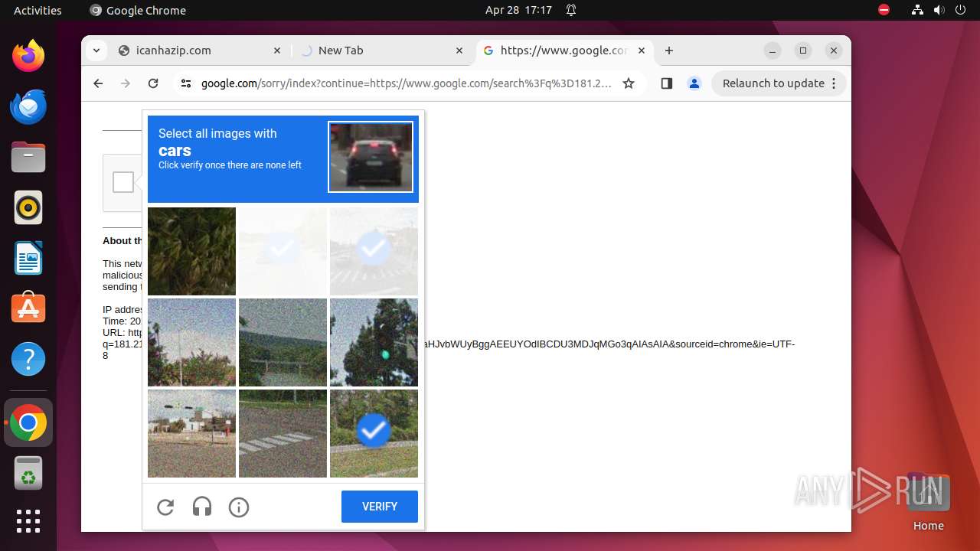Show Applications grid

(28, 521)
